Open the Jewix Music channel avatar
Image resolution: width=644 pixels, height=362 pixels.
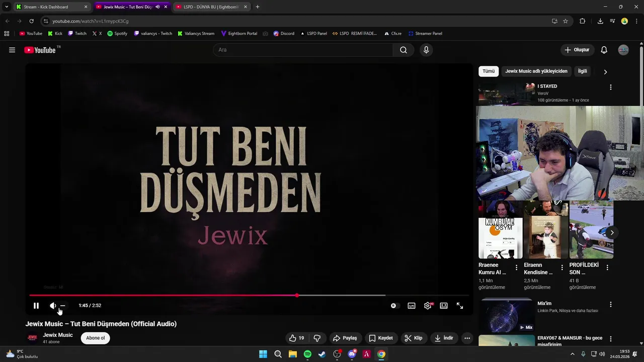[x=32, y=338]
